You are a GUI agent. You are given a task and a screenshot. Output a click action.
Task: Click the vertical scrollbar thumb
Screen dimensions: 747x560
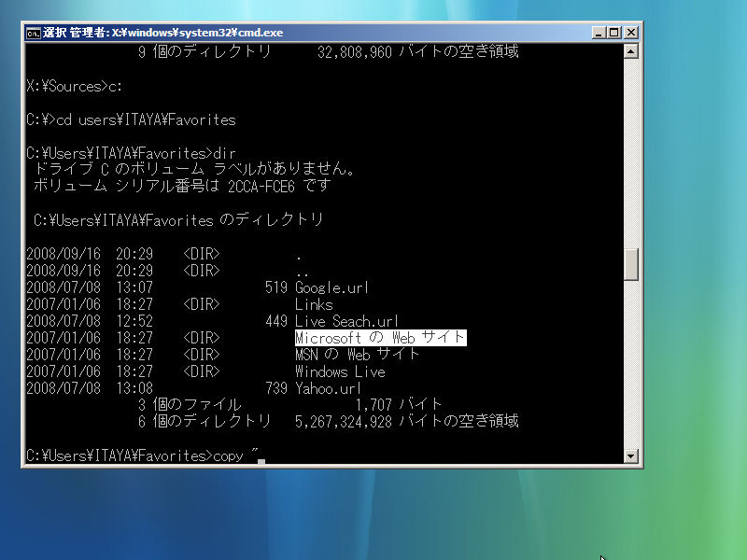631,264
